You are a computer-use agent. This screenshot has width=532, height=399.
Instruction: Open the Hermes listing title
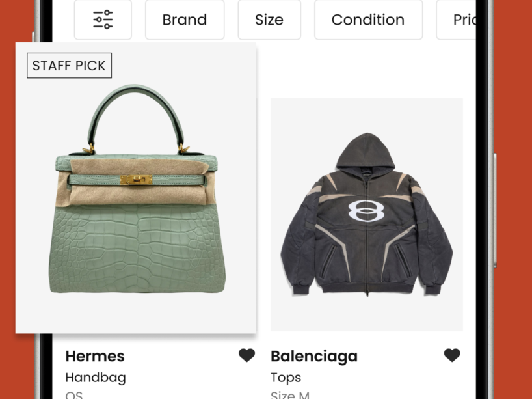click(x=95, y=356)
